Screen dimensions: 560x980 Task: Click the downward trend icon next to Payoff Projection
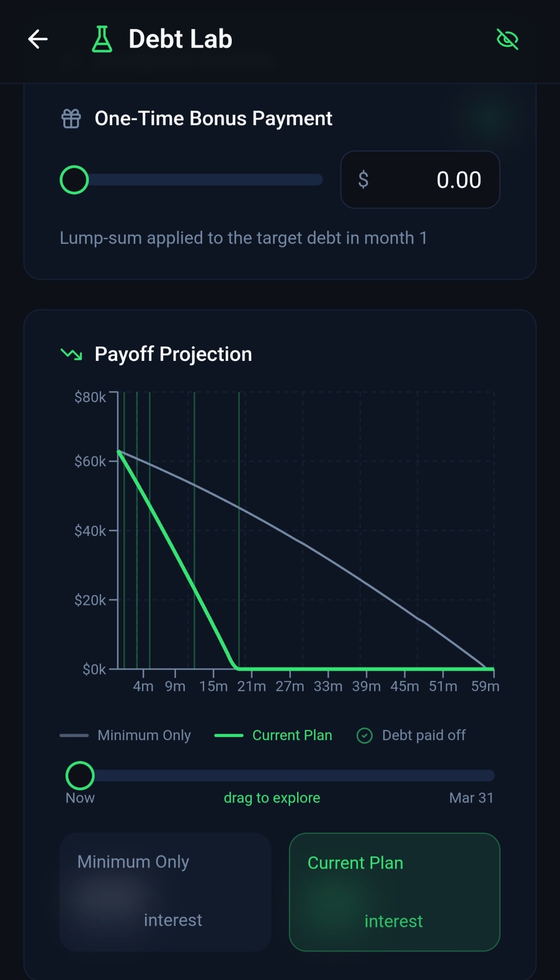71,354
